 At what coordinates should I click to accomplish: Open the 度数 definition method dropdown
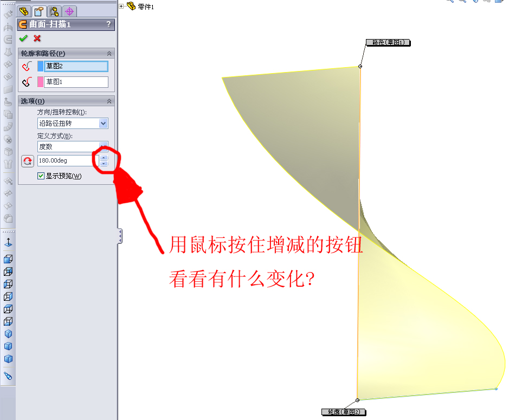click(x=104, y=146)
